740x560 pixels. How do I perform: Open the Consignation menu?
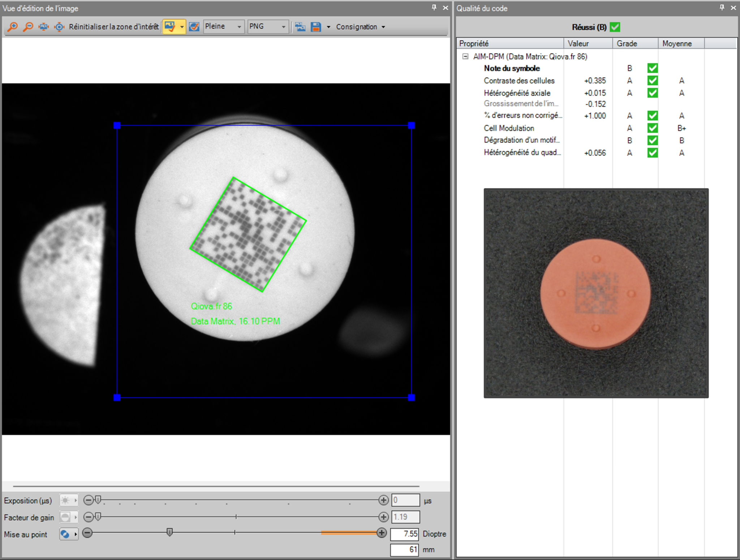360,27
